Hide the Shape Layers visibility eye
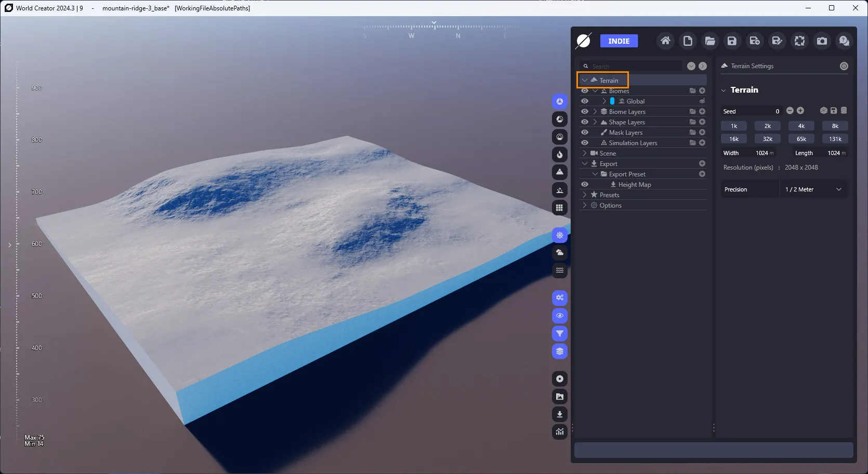This screenshot has height=474, width=868. [585, 122]
